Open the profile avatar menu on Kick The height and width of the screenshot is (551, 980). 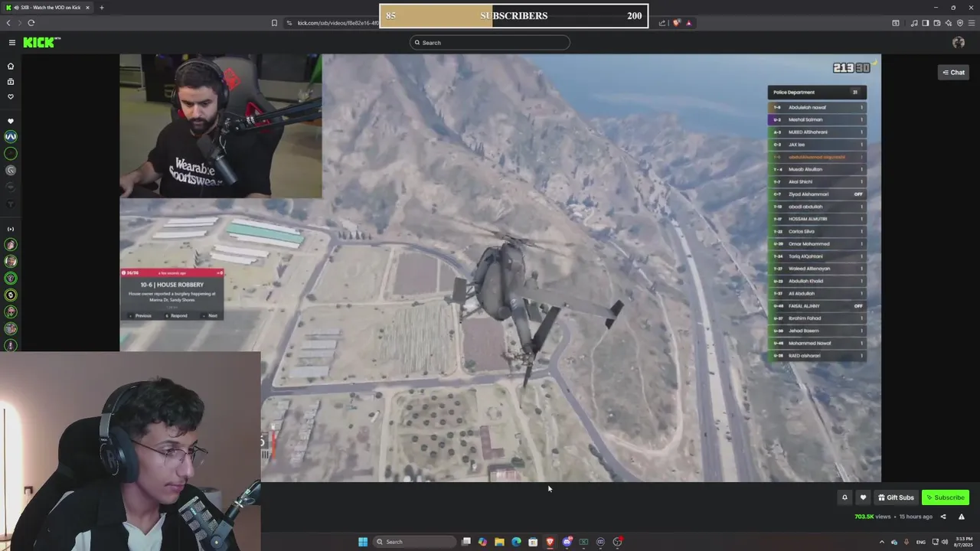pyautogui.click(x=959, y=43)
